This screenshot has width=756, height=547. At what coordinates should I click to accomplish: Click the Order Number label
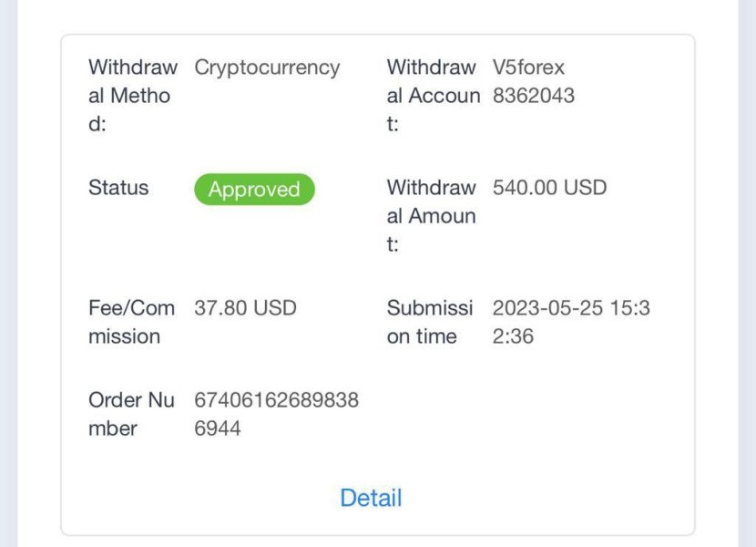tap(131, 414)
